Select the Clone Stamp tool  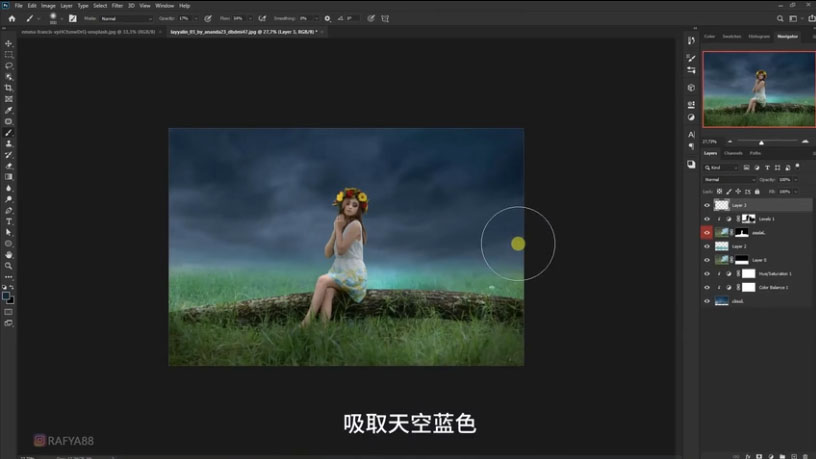pyautogui.click(x=9, y=144)
